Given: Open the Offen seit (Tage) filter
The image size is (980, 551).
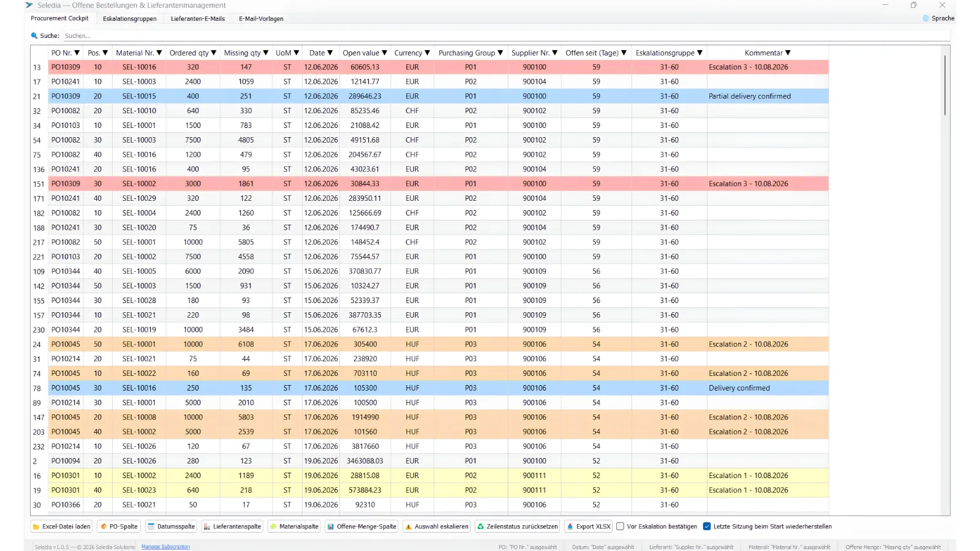Looking at the screenshot, I should [624, 53].
